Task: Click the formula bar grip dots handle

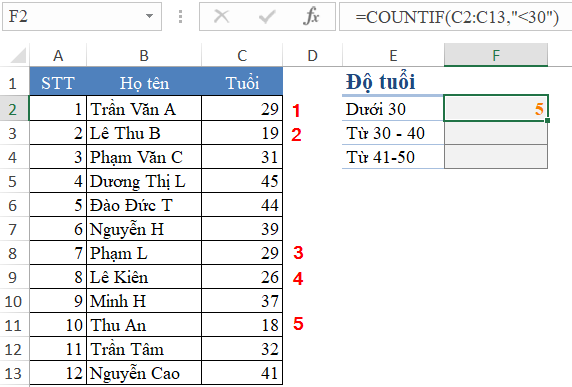Action: click(180, 16)
